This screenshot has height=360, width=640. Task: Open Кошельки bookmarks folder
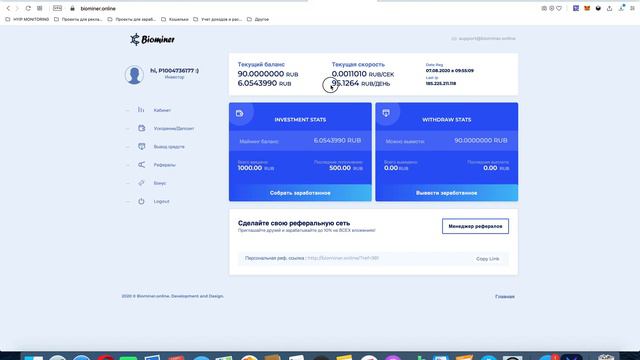(175, 19)
